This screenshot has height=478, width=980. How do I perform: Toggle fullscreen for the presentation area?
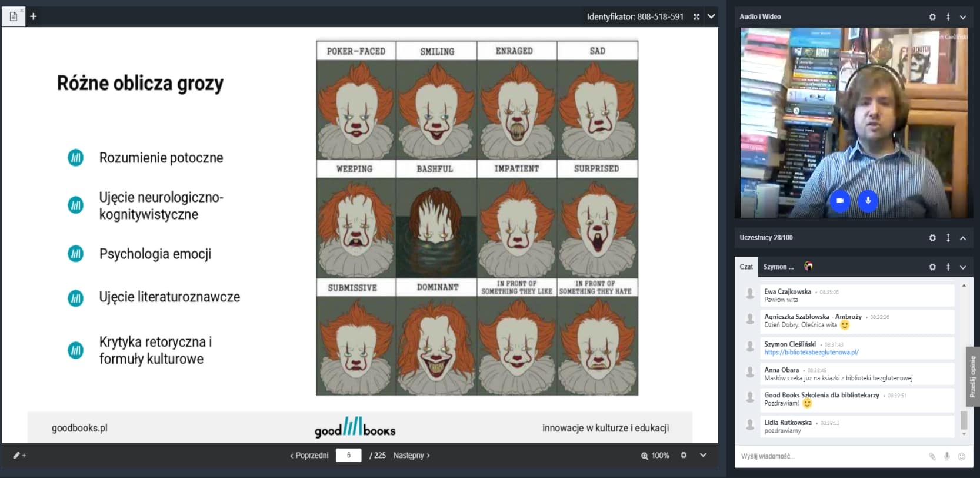tap(696, 17)
